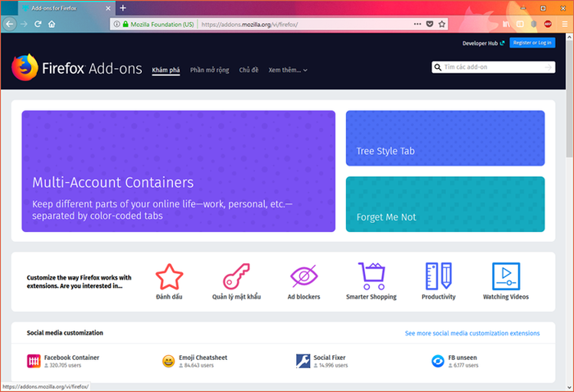Focus the Tìm các add-on search field
Screen dimensions: 574x392
pos(494,67)
